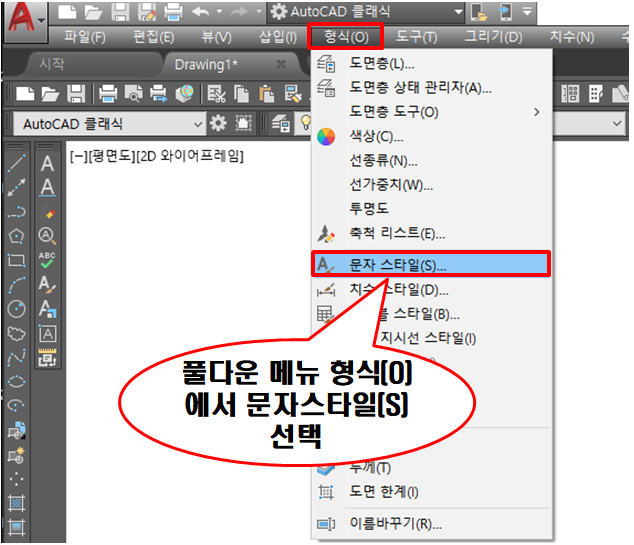Toggle the layer on/off lightbulb

point(305,122)
